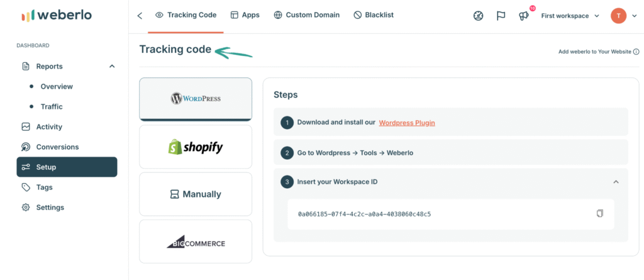Open the Overview report
This screenshot has height=280, width=644.
[57, 86]
